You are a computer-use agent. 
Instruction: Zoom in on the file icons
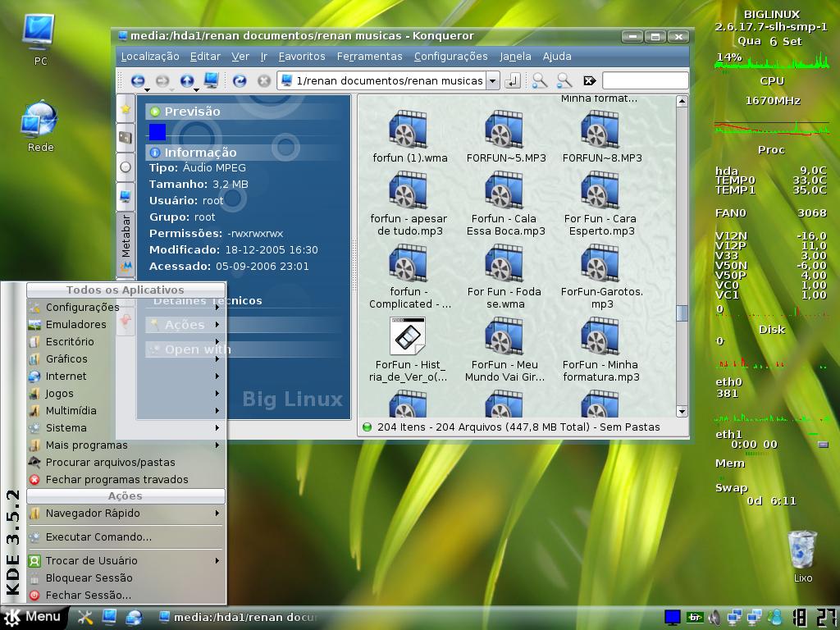(540, 80)
